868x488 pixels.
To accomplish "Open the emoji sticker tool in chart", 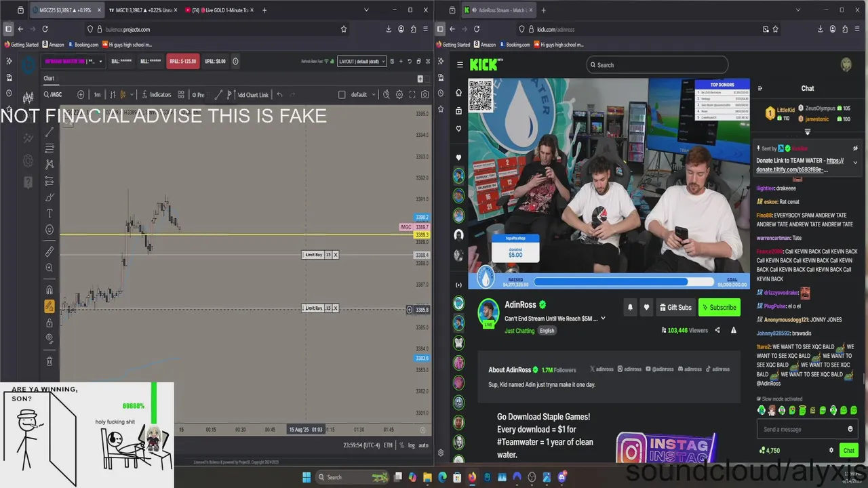I will [x=50, y=230].
